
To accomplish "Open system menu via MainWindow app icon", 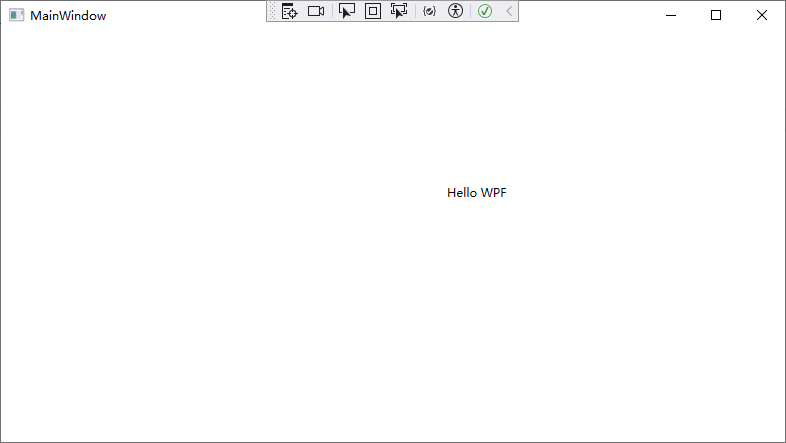I will pyautogui.click(x=16, y=15).
